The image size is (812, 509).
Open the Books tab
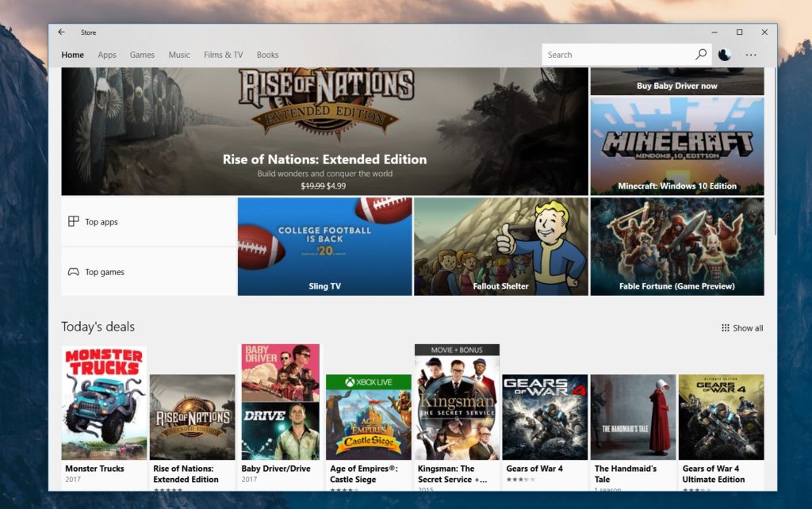coord(267,55)
